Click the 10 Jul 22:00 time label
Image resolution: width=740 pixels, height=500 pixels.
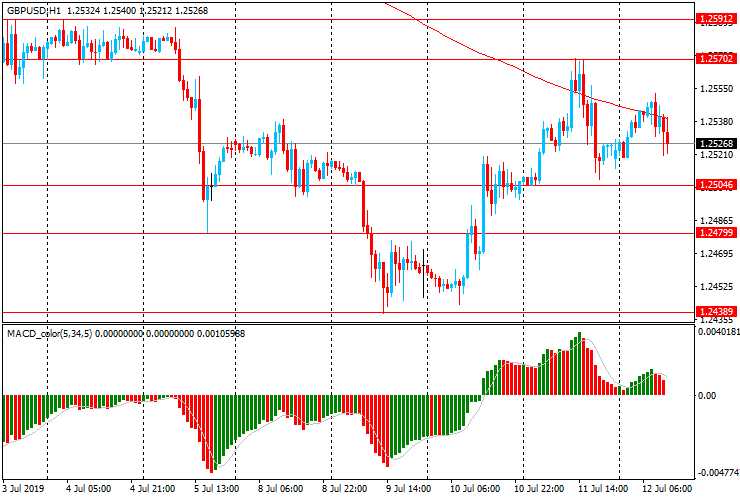click(x=539, y=488)
